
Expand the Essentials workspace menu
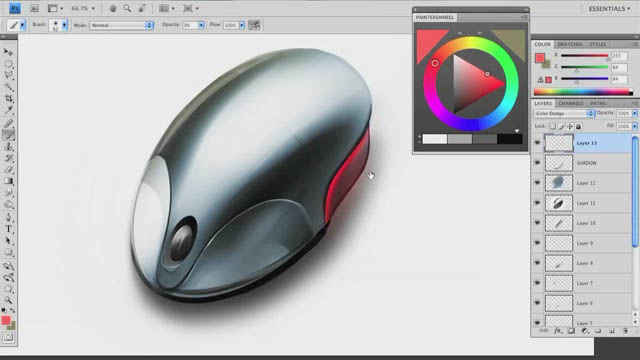(609, 9)
